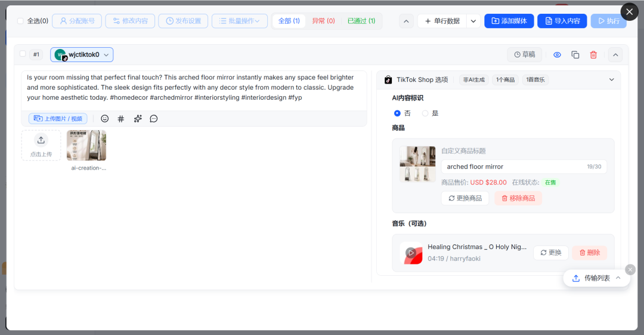Open the dropdown arrow beside 单行数据

click(x=473, y=21)
